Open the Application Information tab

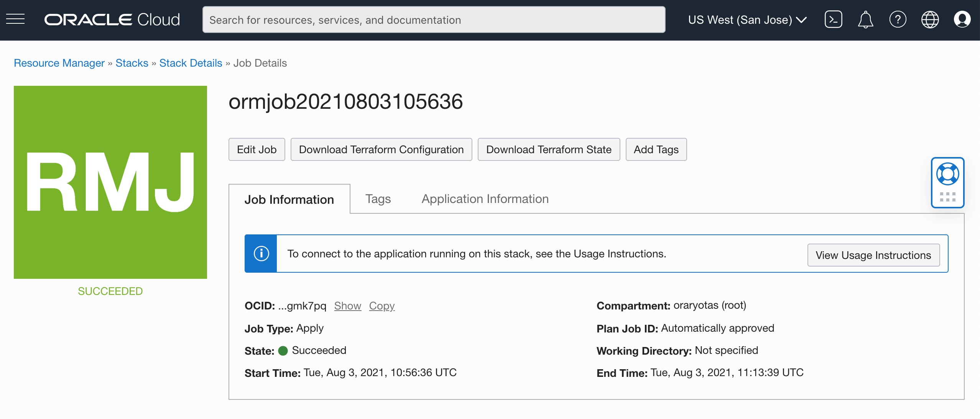(x=485, y=199)
